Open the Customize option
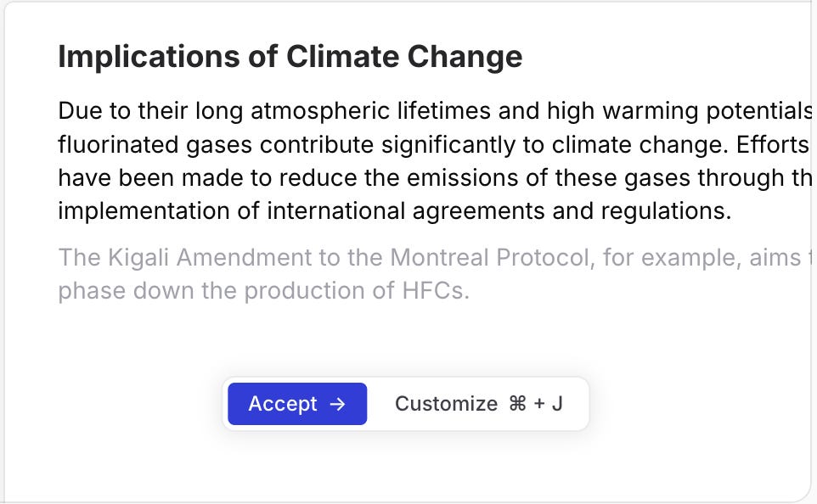 click(x=446, y=404)
